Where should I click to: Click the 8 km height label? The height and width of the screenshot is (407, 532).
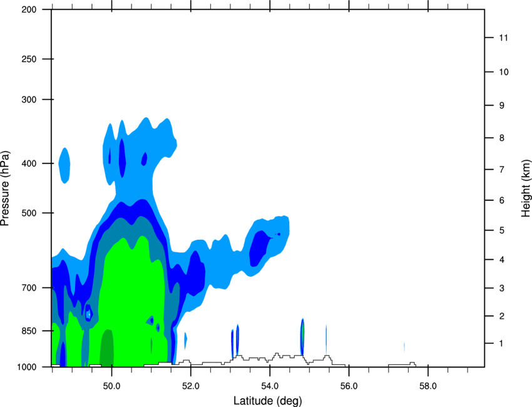click(502, 138)
